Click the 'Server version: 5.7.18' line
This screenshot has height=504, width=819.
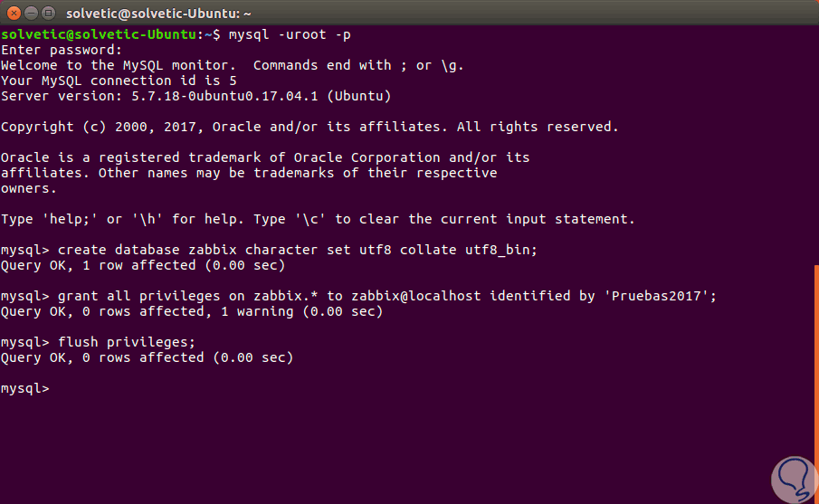[195, 96]
